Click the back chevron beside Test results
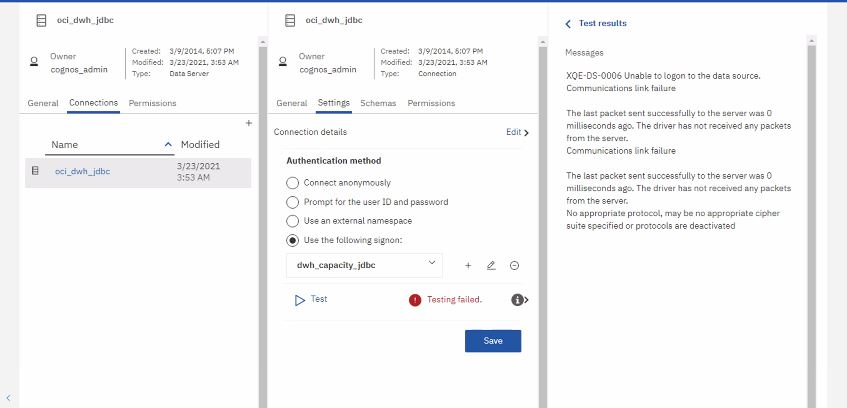Screen dimensions: 847x408 (x=568, y=23)
